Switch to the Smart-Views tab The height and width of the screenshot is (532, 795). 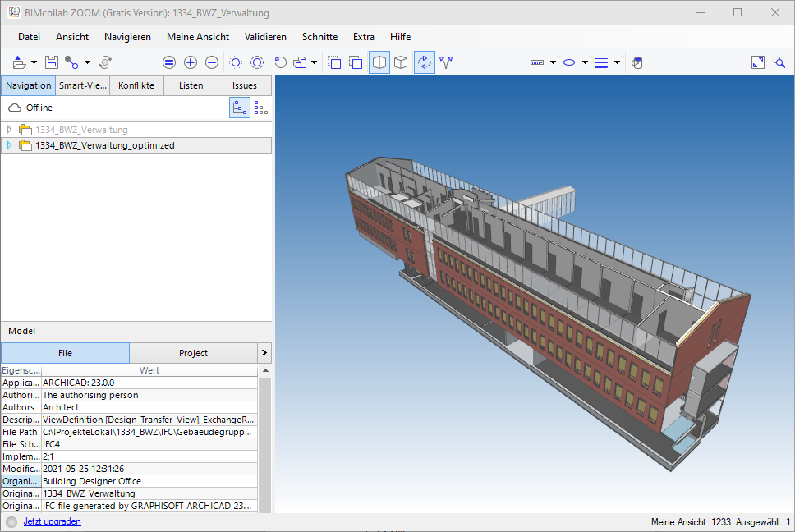pyautogui.click(x=83, y=85)
